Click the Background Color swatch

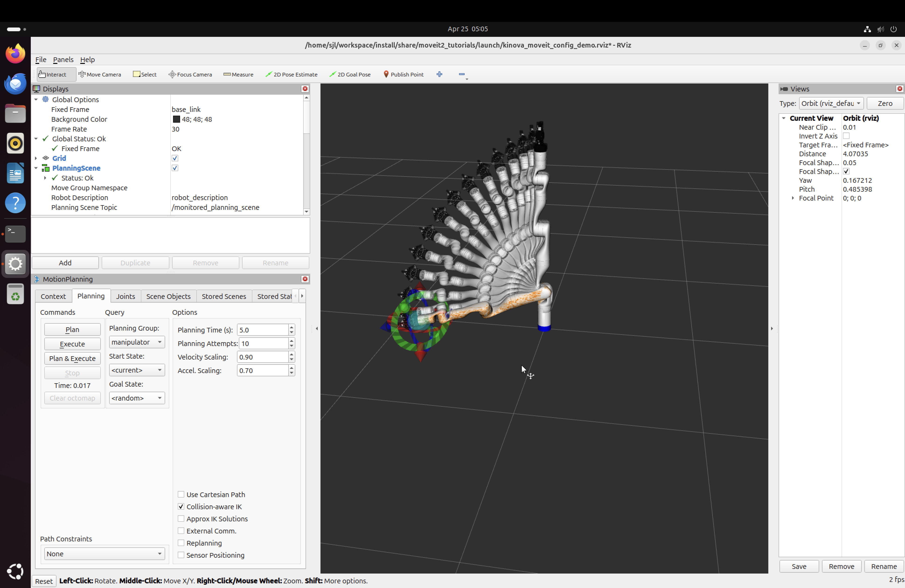(x=176, y=119)
